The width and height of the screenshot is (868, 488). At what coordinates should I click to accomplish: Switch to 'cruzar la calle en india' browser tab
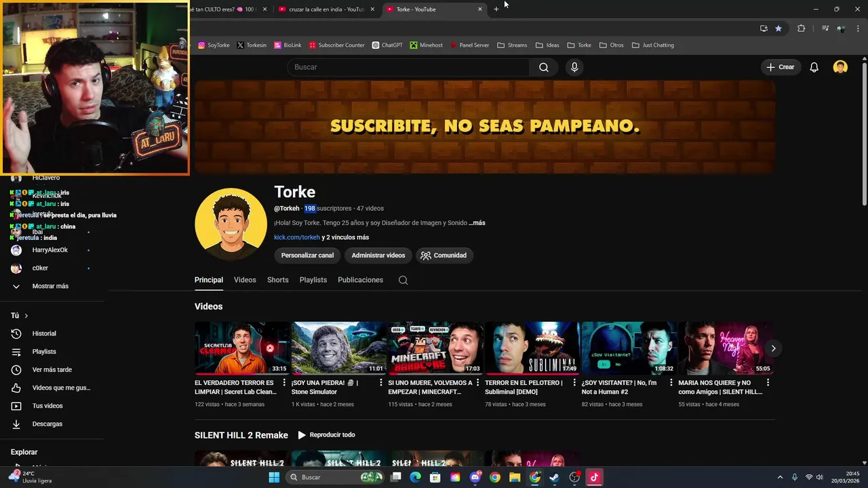[327, 9]
